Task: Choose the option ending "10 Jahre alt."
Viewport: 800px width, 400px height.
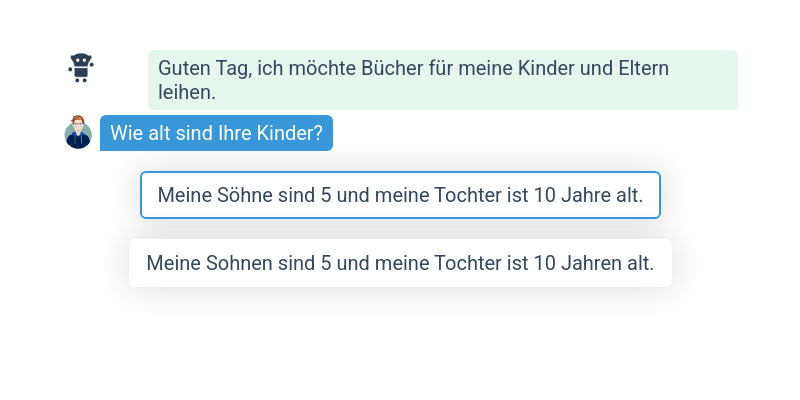Action: 400,195
